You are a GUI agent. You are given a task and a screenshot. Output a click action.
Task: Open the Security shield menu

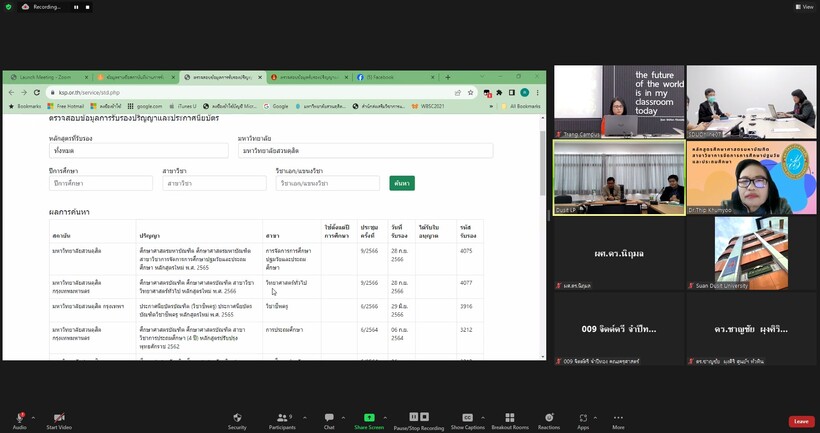pos(237,420)
